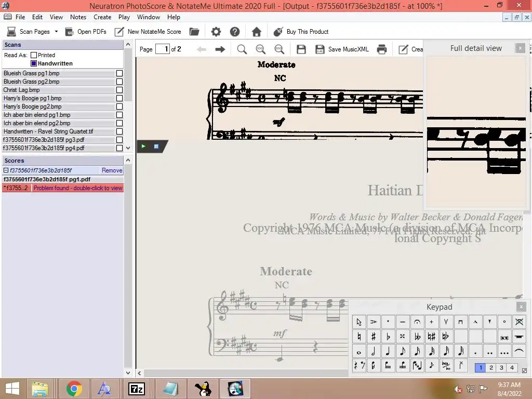Close the Full detail view panel
Screen dimensions: 532x399
520,48
